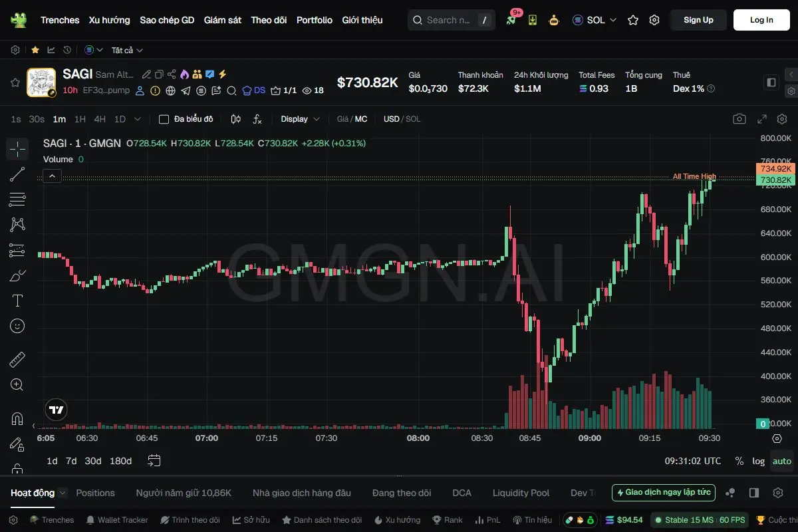Open the token's Telegram link
This screenshot has height=532, width=798.
(x=186, y=90)
